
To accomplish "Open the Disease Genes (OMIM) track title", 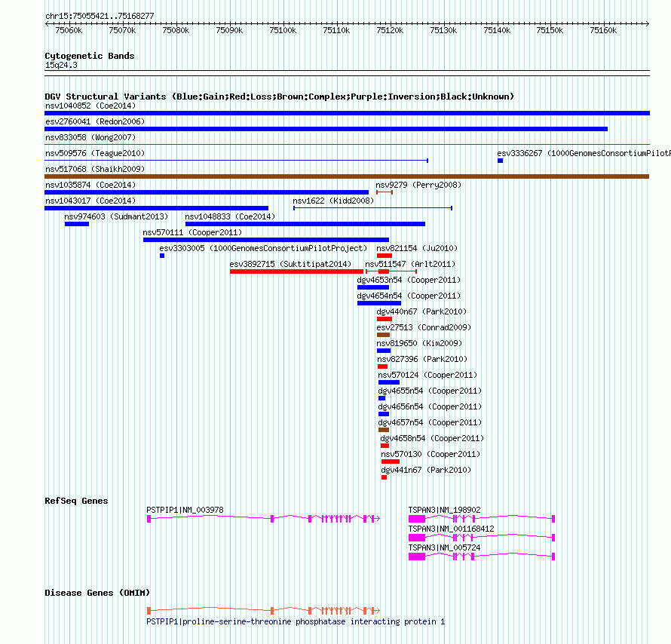I will [x=97, y=593].
